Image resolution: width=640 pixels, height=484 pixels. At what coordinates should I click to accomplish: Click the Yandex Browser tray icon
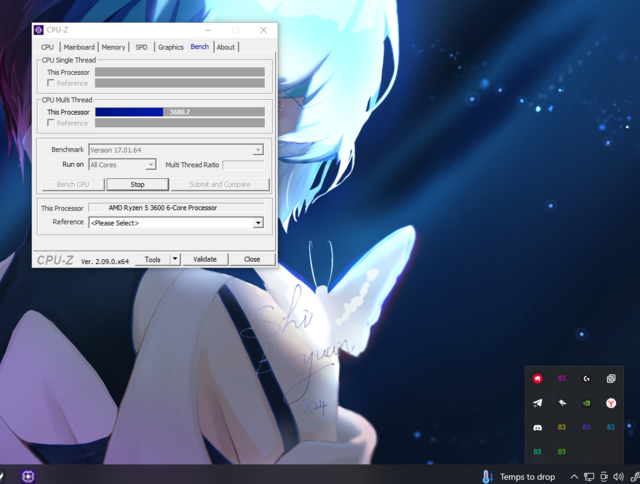611,403
